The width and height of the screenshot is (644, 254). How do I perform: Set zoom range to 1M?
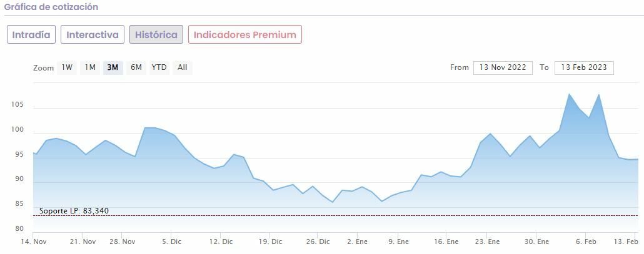point(90,67)
